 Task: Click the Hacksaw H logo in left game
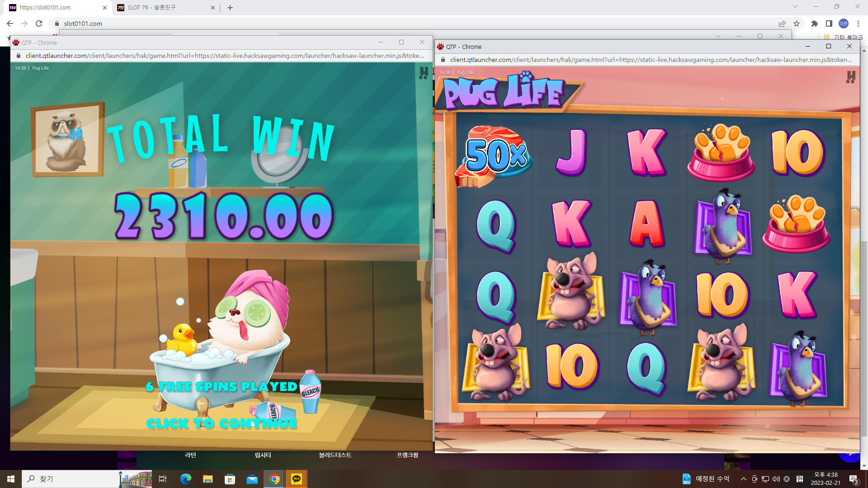point(424,73)
